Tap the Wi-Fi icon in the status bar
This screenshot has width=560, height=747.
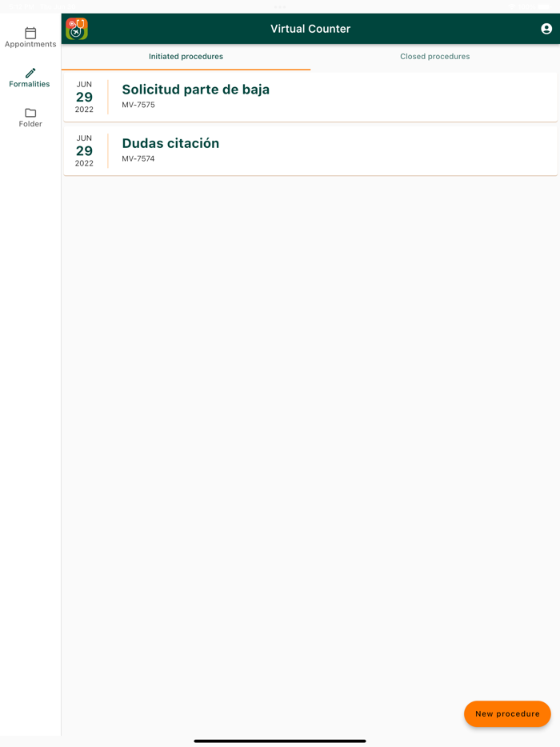tap(511, 6)
